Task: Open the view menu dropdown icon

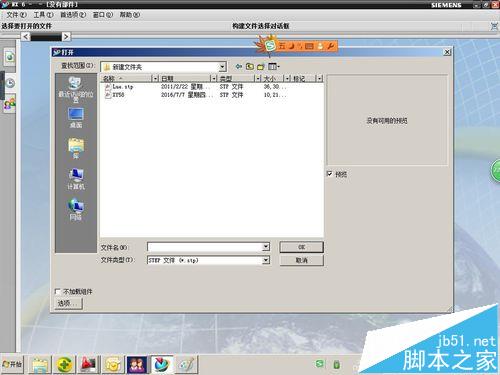Action: [x=274, y=67]
